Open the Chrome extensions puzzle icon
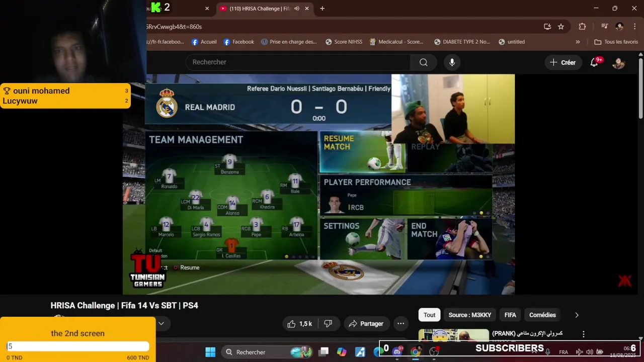The height and width of the screenshot is (362, 644). [582, 27]
